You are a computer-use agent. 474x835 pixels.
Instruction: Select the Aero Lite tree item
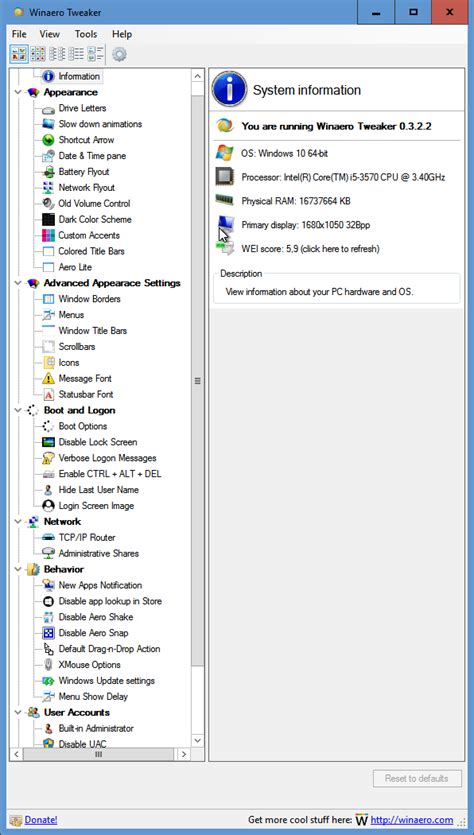coord(75,267)
